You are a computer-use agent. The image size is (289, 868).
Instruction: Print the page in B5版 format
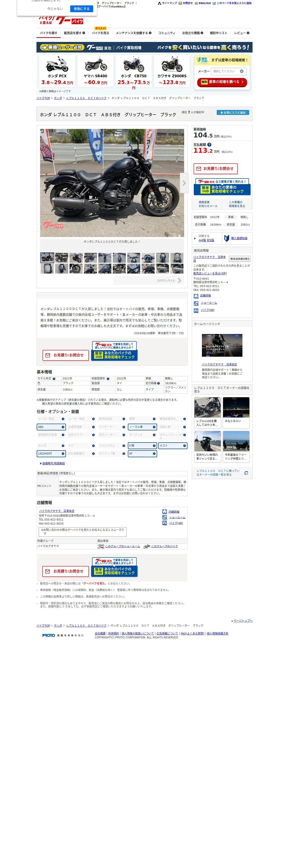pyautogui.click(x=211, y=240)
